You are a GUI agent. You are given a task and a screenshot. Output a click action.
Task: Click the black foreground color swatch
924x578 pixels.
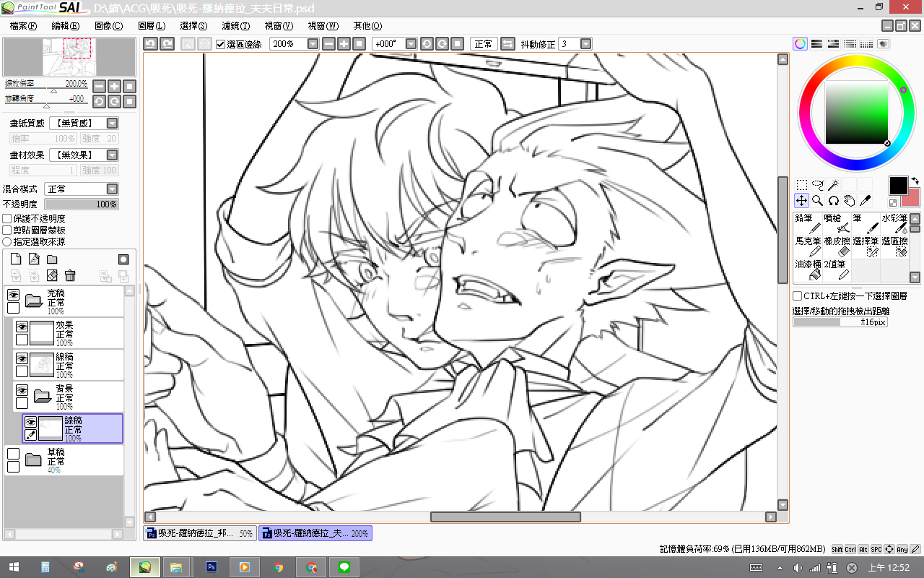[897, 185]
